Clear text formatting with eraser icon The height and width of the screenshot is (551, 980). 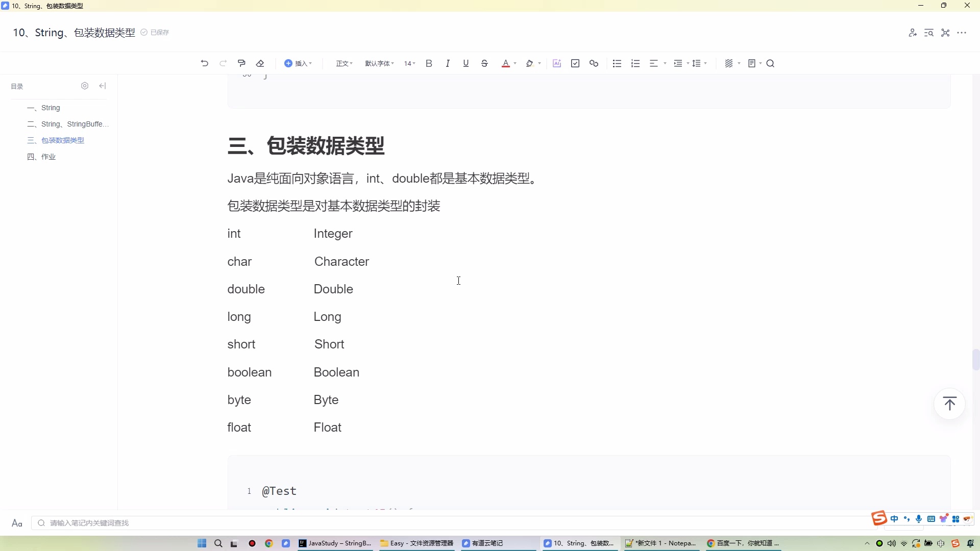pos(260,63)
